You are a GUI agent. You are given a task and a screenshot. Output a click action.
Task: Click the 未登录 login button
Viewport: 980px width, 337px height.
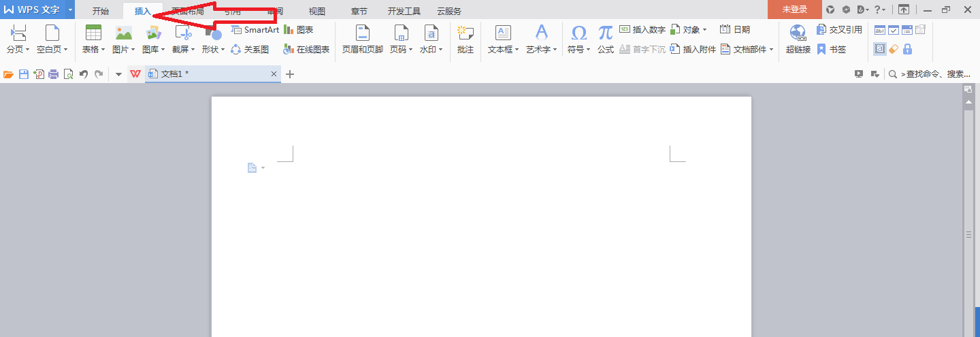coord(794,10)
